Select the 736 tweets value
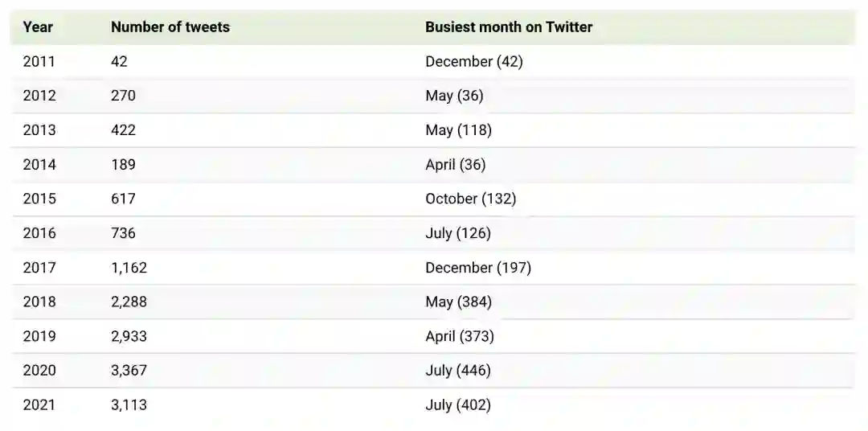 point(123,233)
